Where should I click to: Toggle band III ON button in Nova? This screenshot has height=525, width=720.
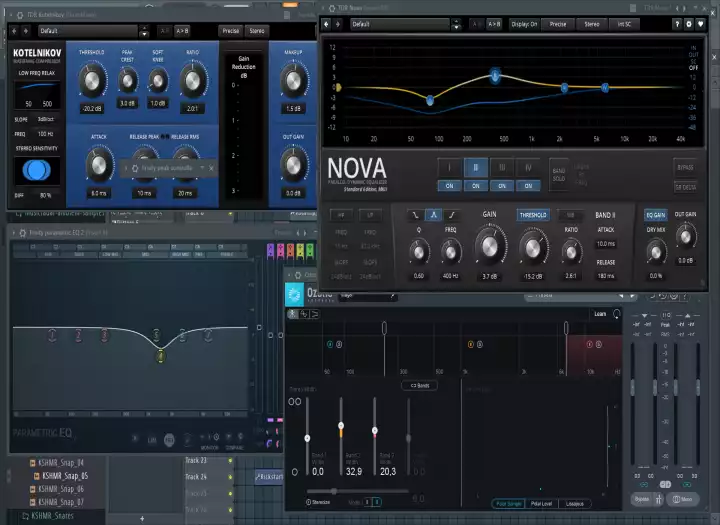coord(502,186)
